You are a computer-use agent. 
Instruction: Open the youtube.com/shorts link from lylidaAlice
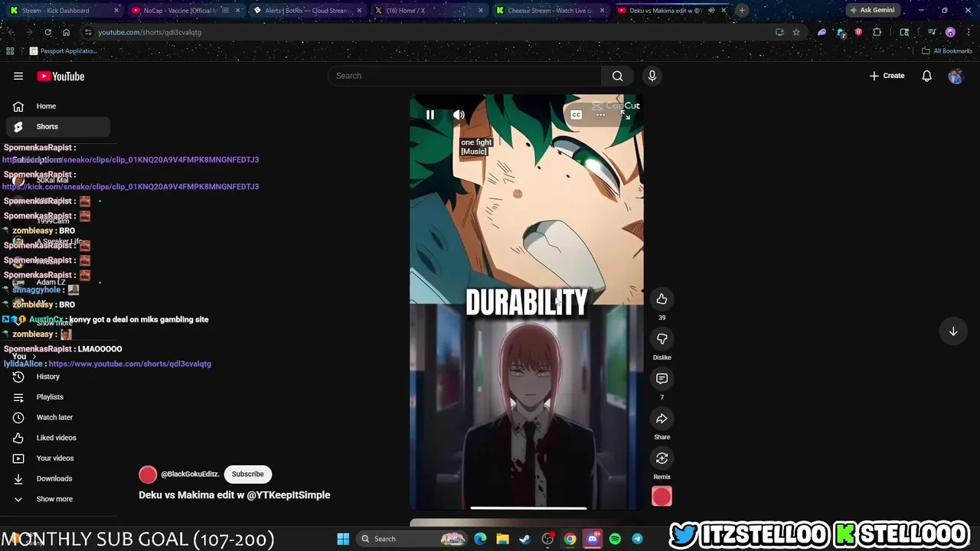pyautogui.click(x=129, y=364)
